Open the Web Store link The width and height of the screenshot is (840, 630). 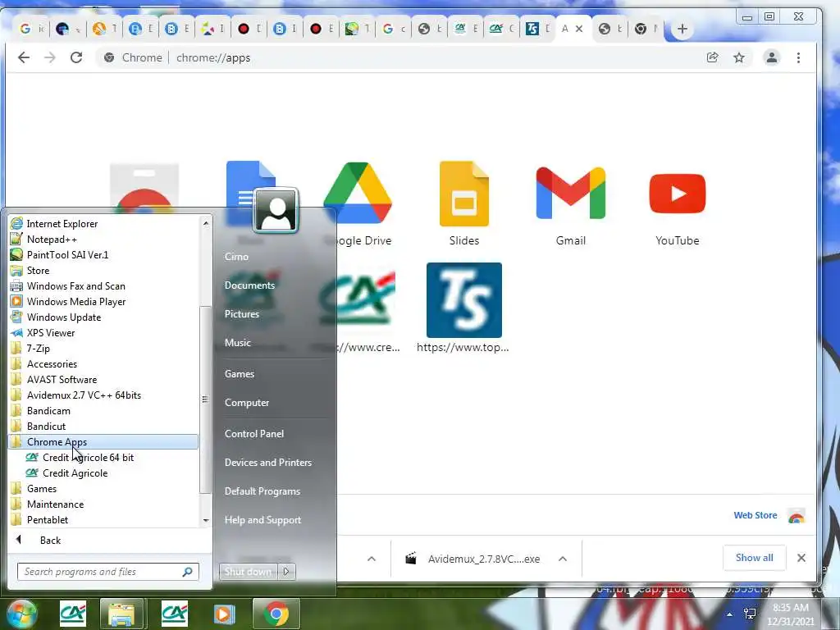pyautogui.click(x=755, y=515)
